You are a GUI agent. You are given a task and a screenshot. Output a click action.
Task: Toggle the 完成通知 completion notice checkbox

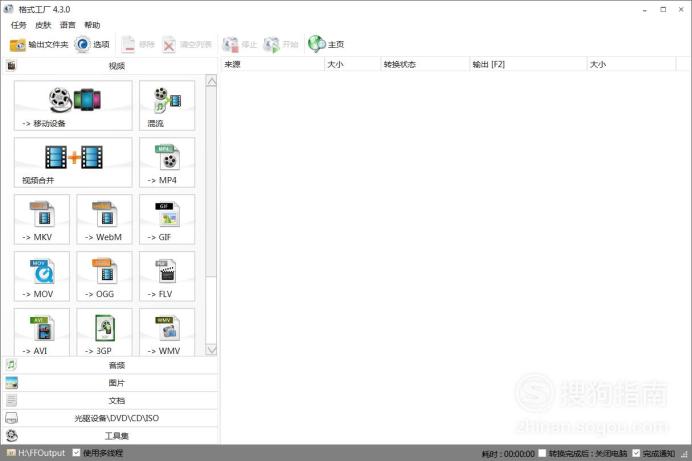(x=636, y=453)
